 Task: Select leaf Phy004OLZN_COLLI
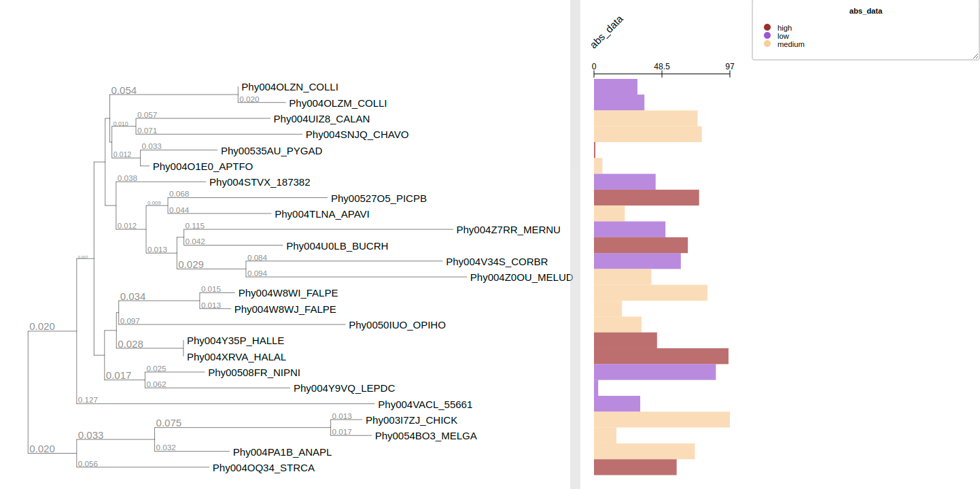(290, 87)
